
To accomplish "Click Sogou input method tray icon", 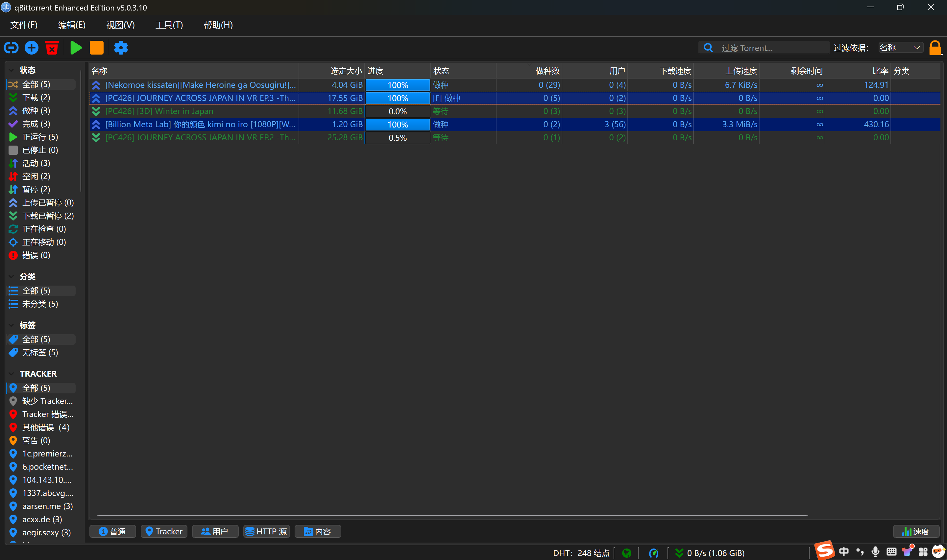I will click(825, 551).
